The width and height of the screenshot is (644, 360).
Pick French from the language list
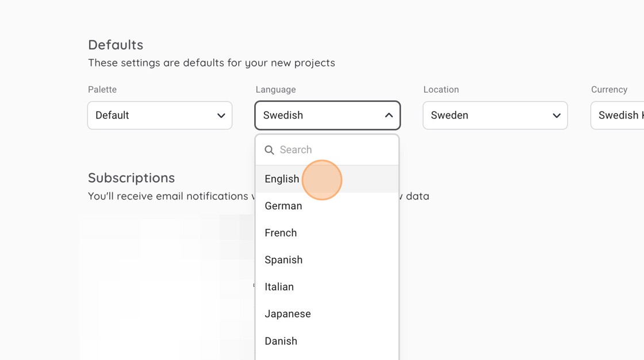coord(281,233)
